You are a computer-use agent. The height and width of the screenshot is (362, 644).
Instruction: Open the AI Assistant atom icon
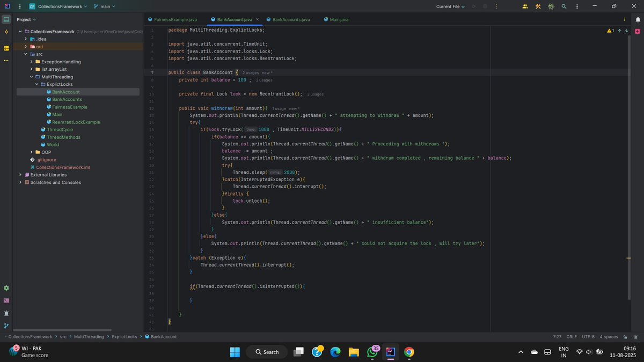(551, 6)
